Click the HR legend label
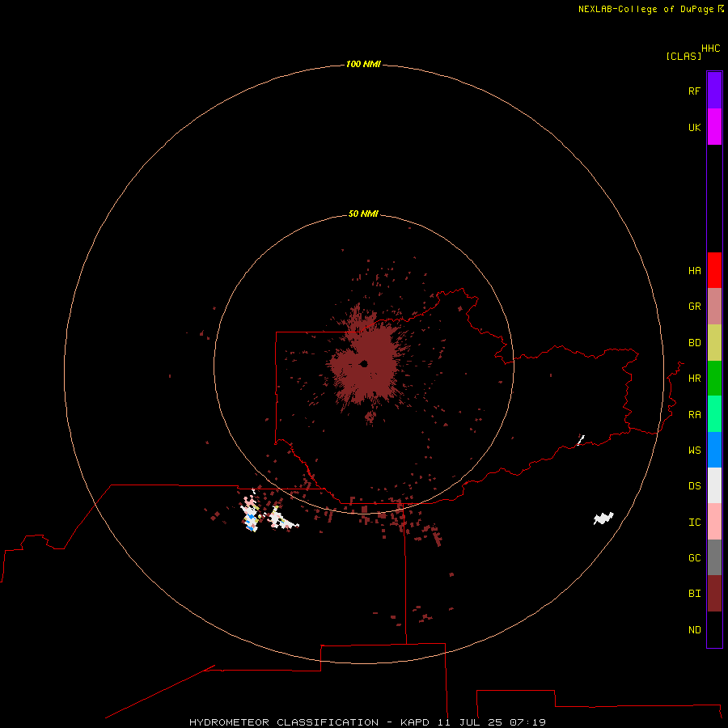This screenshot has width=728, height=728. [x=694, y=379]
